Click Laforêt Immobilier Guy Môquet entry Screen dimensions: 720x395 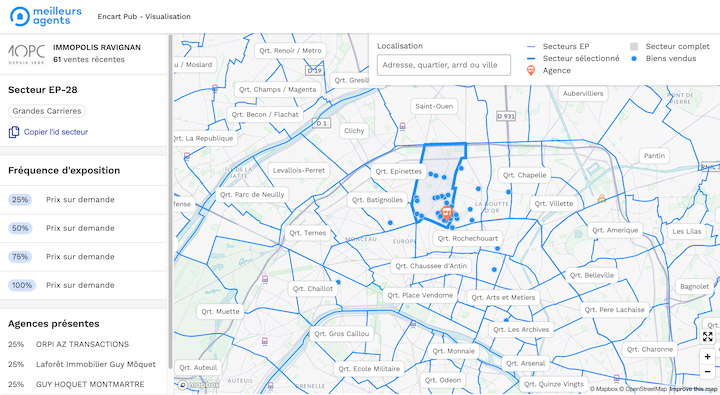coord(96,364)
